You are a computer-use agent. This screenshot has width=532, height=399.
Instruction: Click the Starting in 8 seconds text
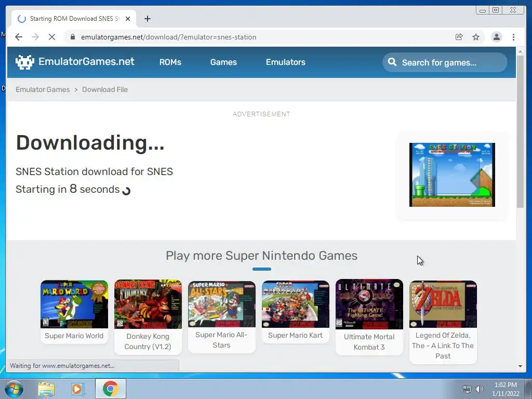[68, 189]
